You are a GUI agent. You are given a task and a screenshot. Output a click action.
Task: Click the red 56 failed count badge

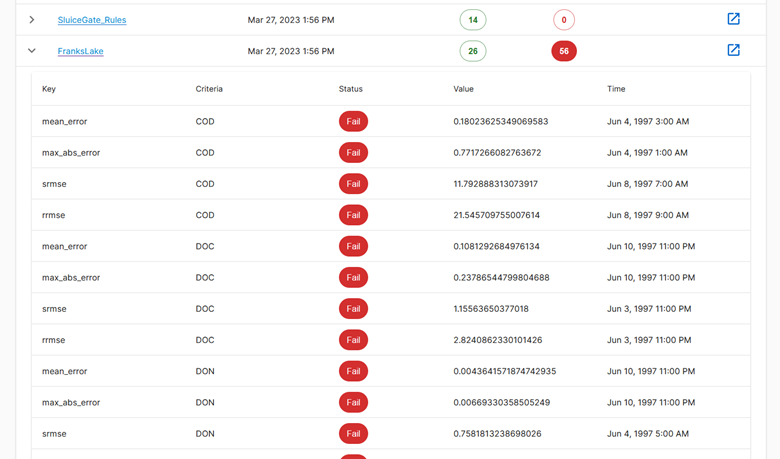point(564,51)
